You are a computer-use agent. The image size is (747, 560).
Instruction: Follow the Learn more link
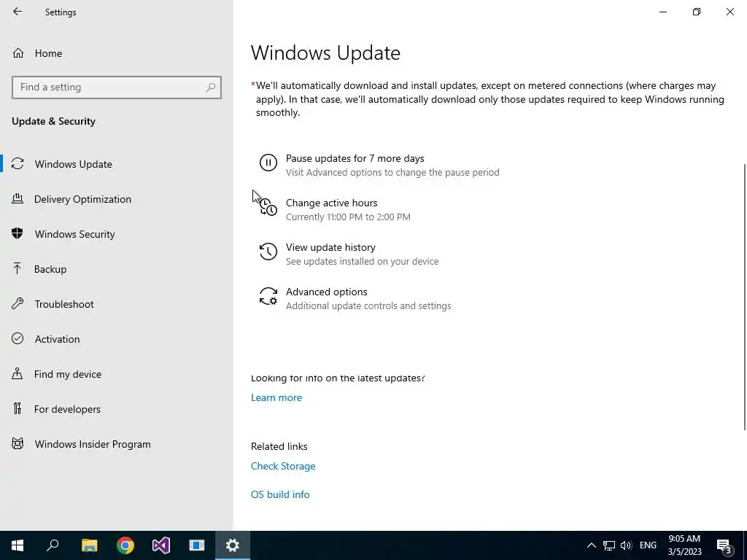276,397
